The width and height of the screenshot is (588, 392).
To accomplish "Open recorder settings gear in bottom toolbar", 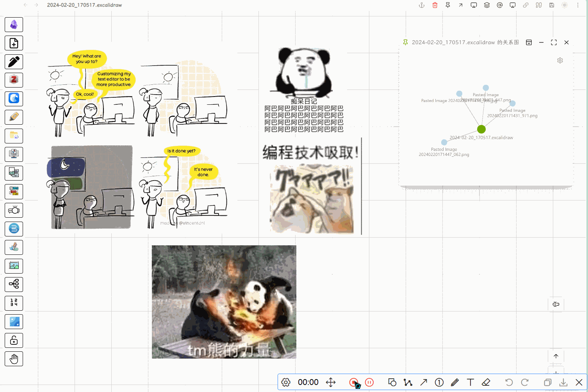I will pyautogui.click(x=286, y=382).
